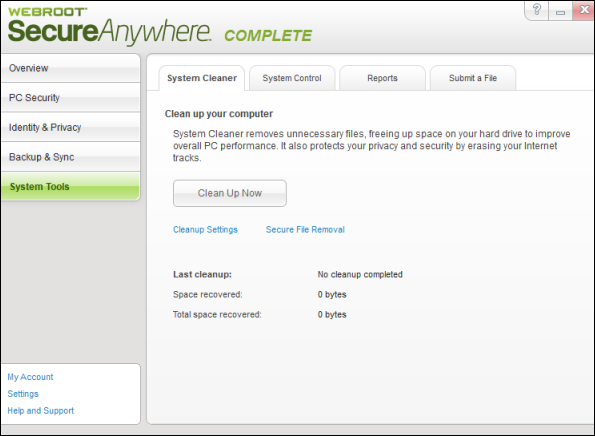The width and height of the screenshot is (595, 436).
Task: Open Identity & Privacy section
Action: tap(71, 127)
